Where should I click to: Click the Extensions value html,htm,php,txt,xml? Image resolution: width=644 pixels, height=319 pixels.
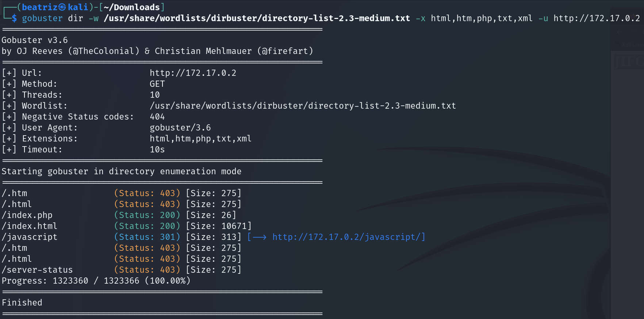pos(200,139)
